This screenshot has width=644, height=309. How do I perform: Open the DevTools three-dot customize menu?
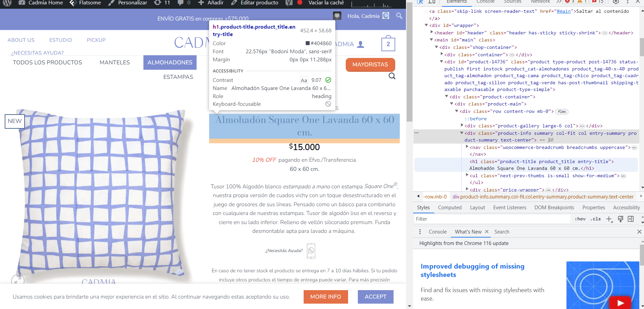628,2
